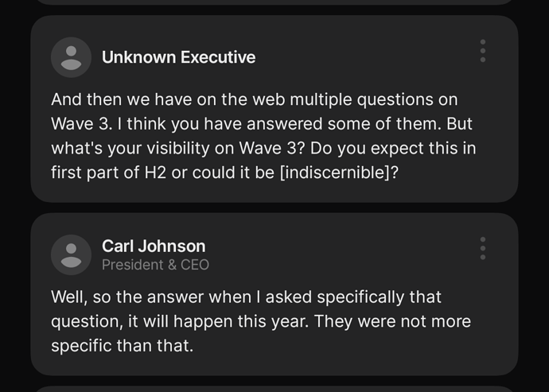This screenshot has height=392, width=549.
Task: Open three-dot menu on Carl Johnson card
Action: [x=483, y=248]
